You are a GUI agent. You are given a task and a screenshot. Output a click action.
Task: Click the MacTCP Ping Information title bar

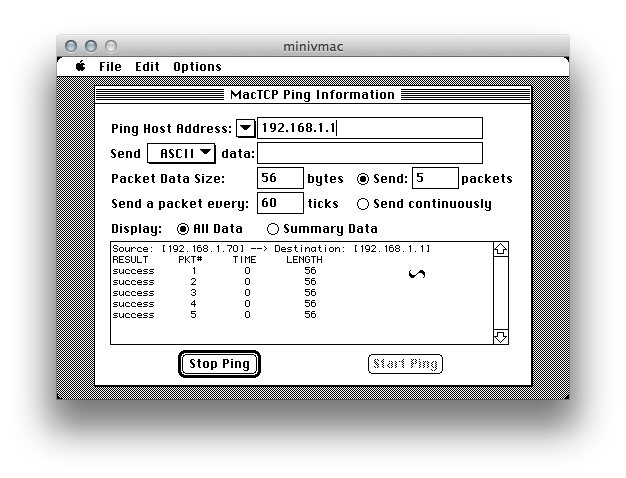tap(313, 95)
